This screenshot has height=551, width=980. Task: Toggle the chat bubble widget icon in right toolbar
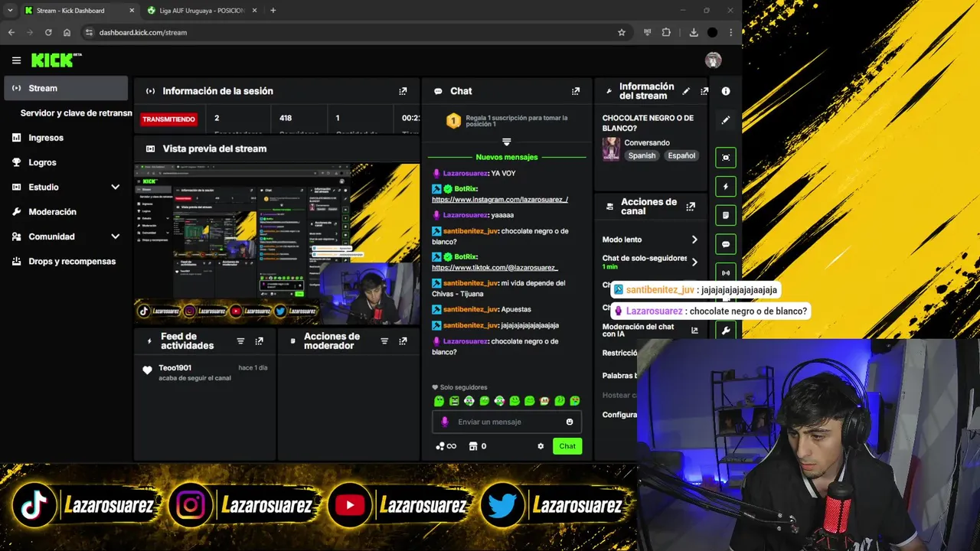(x=726, y=244)
